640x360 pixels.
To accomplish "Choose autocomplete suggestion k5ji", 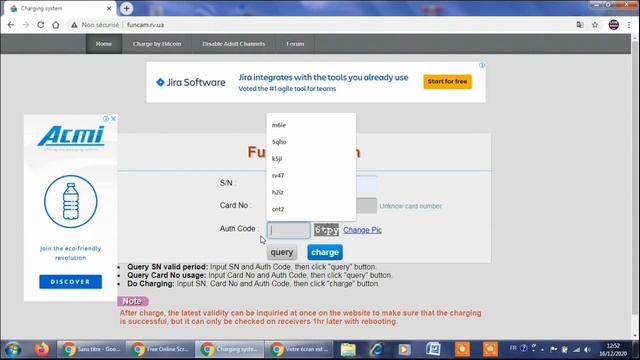I will (311, 159).
